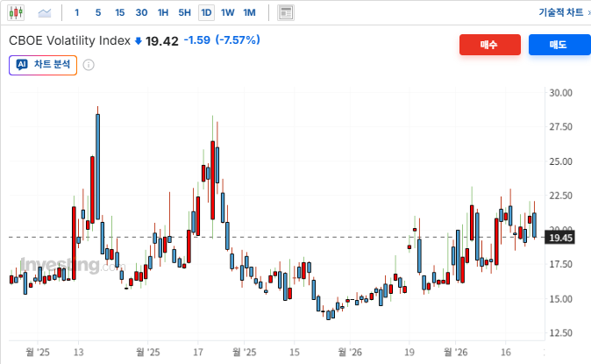Click the 12.50 price axis label
Image resolution: width=591 pixels, height=364 pixels.
[x=560, y=332]
